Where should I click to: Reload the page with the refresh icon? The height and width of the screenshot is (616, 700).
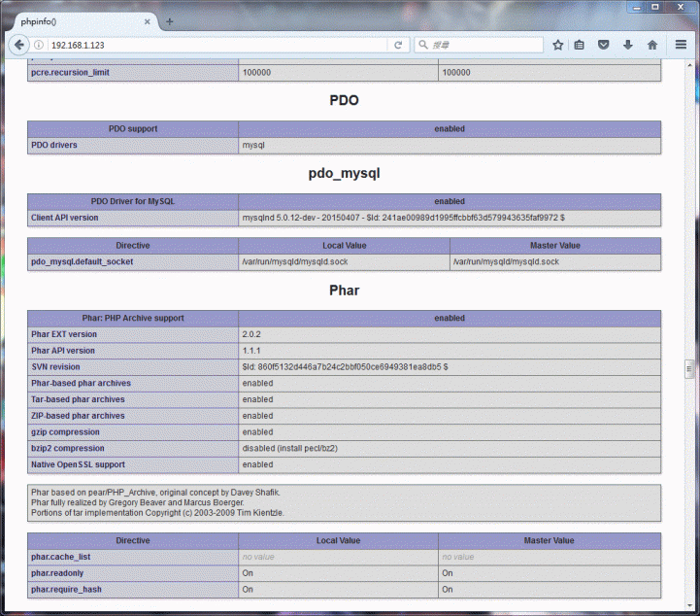pyautogui.click(x=398, y=45)
